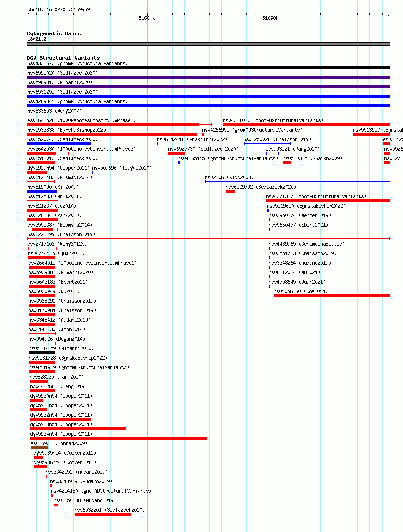Click esv3642528 (1000GenomesConsortiumPhase3) label
This screenshot has width=403, height=532.
point(82,120)
